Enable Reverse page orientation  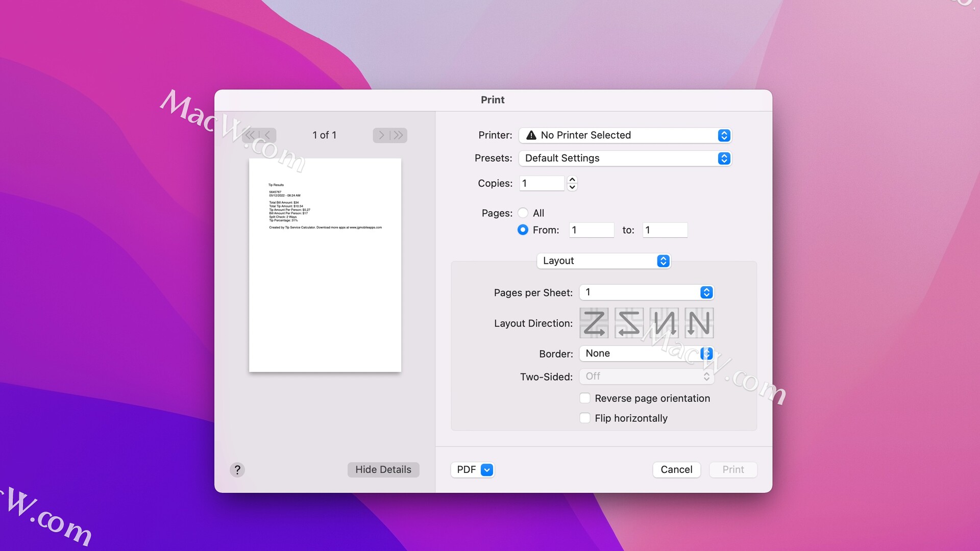pyautogui.click(x=585, y=398)
